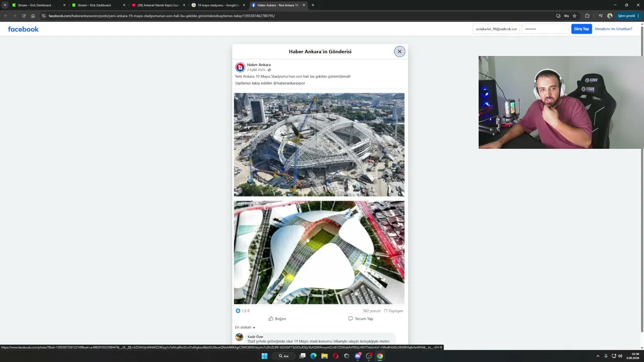Open the stadium design render image
644x362 pixels.
[x=319, y=252]
